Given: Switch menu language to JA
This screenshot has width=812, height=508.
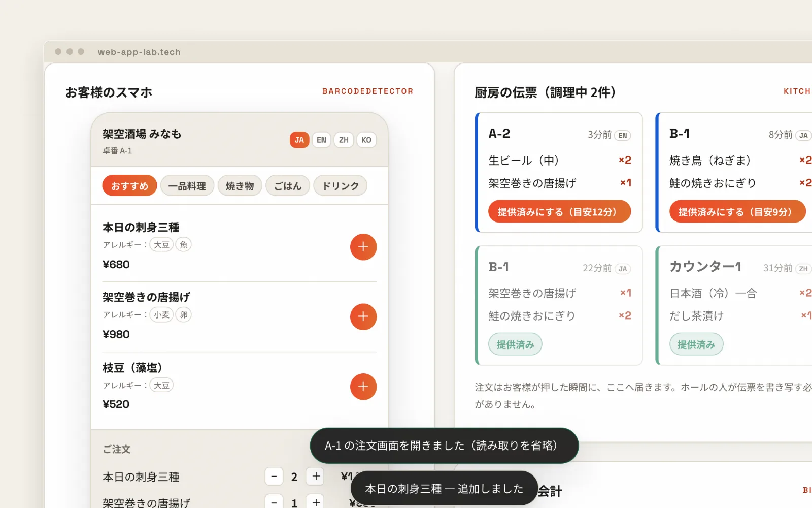Looking at the screenshot, I should tap(299, 140).
